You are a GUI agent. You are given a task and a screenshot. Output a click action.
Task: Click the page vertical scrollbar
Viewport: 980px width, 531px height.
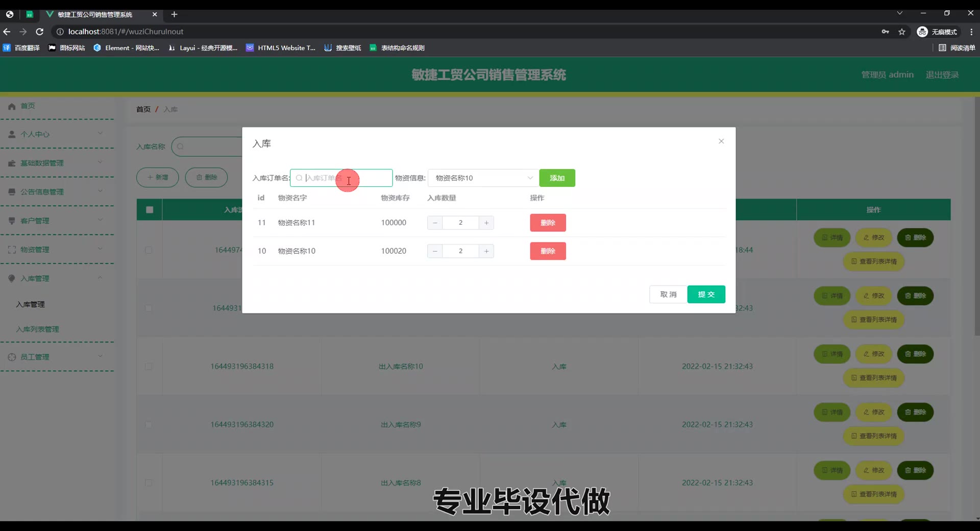point(977,215)
